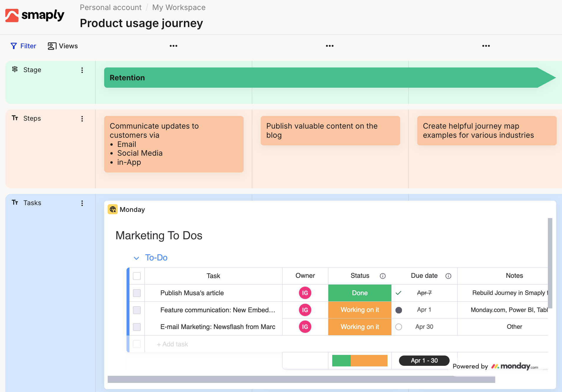562x392 pixels.
Task: Click the embed's horizontal scrollbar
Action: coord(301,379)
